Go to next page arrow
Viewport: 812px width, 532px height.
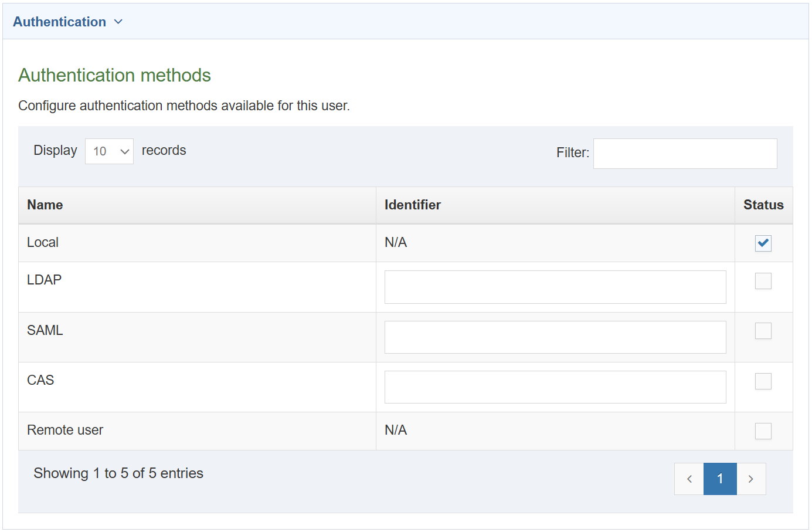point(751,479)
